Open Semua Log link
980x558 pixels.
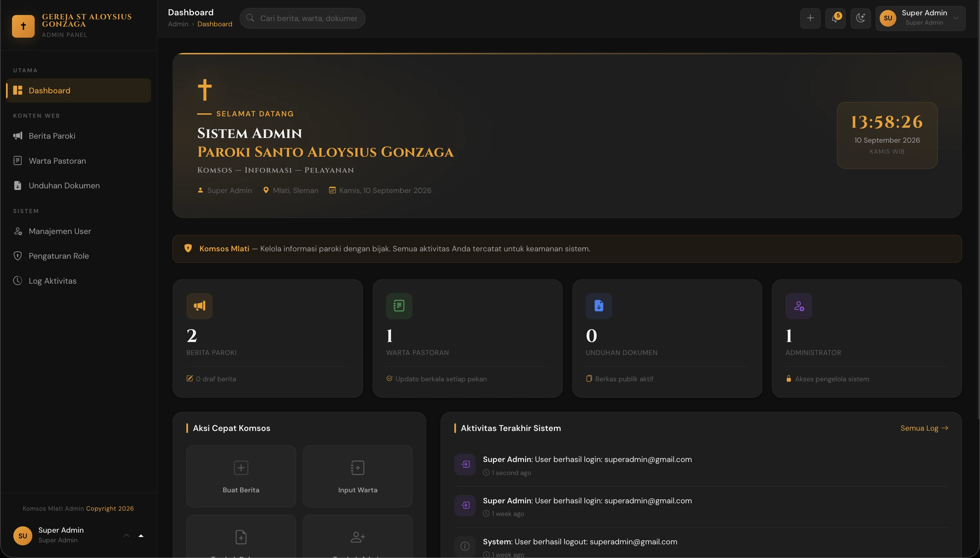924,428
